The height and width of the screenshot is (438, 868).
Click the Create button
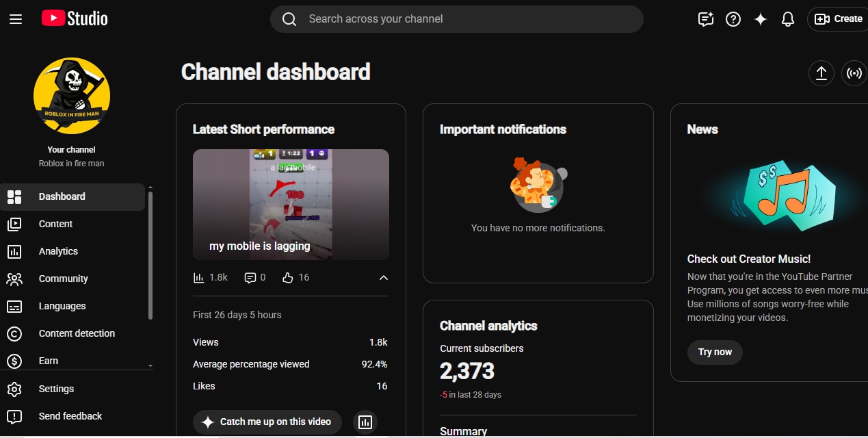click(838, 19)
